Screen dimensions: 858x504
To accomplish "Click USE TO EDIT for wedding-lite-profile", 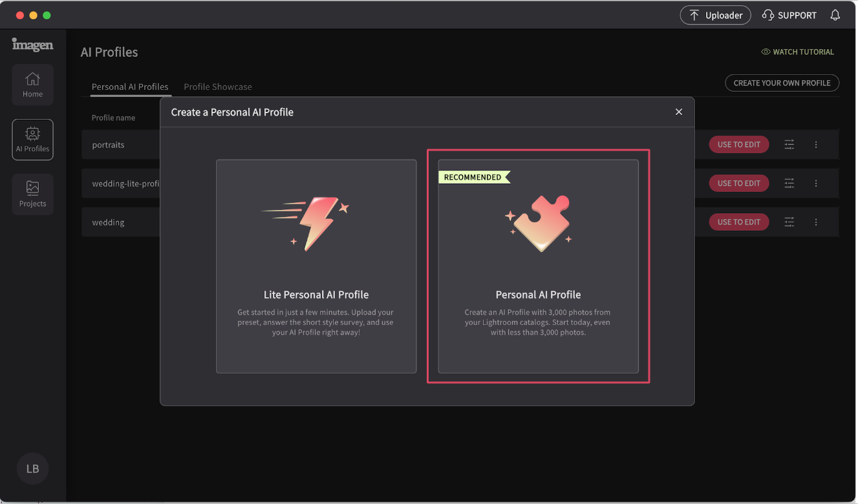I will [x=739, y=184].
